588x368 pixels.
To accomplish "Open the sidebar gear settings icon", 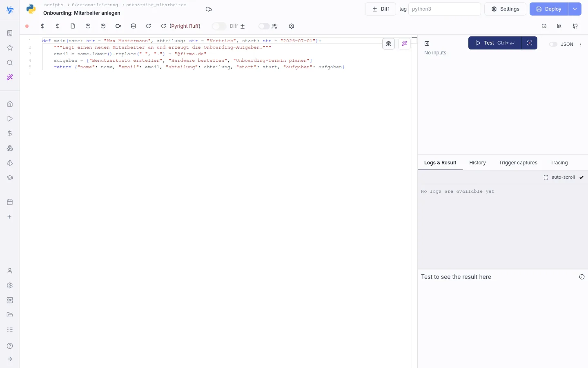I will coord(10,285).
